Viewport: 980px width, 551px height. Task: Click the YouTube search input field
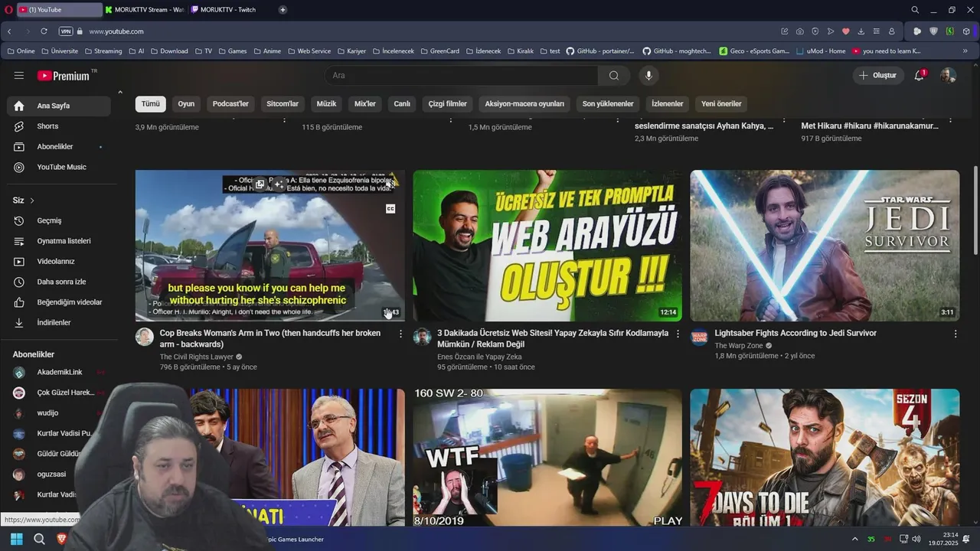point(462,76)
